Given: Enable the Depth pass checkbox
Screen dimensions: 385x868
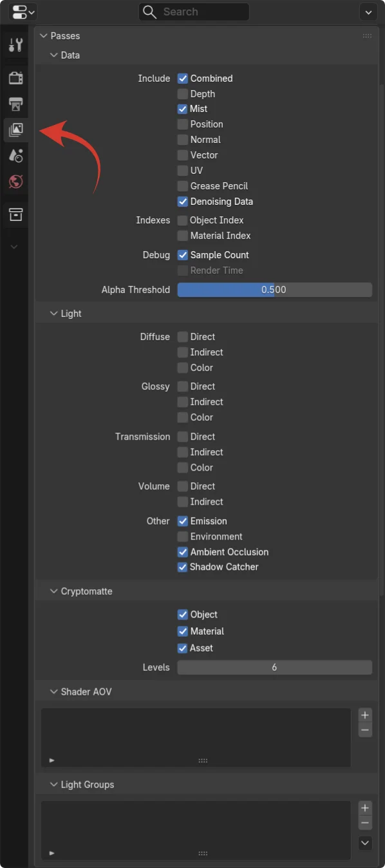Looking at the screenshot, I should (183, 94).
